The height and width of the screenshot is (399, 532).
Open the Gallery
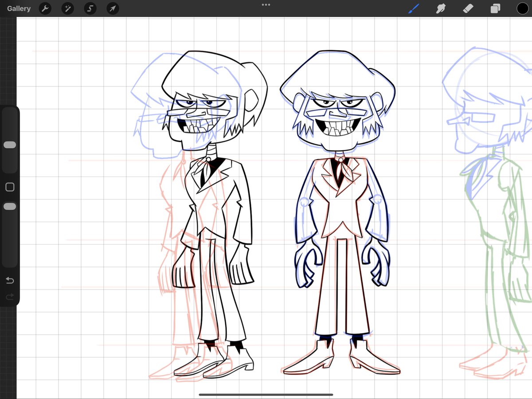click(19, 8)
